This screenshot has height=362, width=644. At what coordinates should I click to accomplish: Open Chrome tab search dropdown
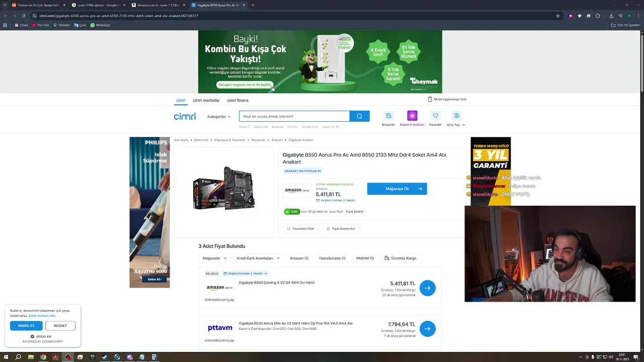click(6, 5)
